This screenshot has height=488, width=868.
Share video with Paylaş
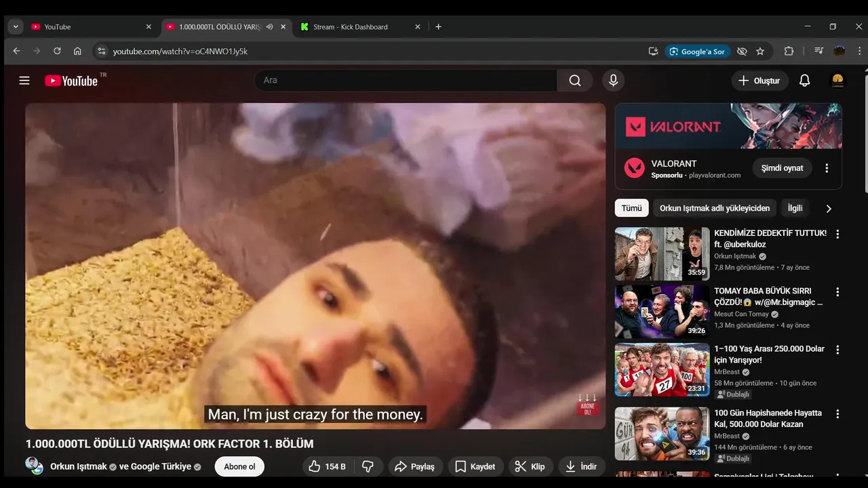(415, 466)
